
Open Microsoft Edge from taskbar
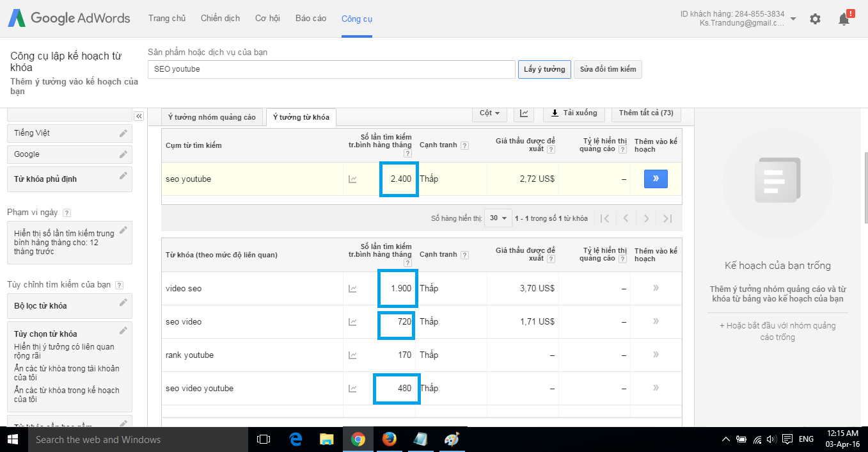295,439
